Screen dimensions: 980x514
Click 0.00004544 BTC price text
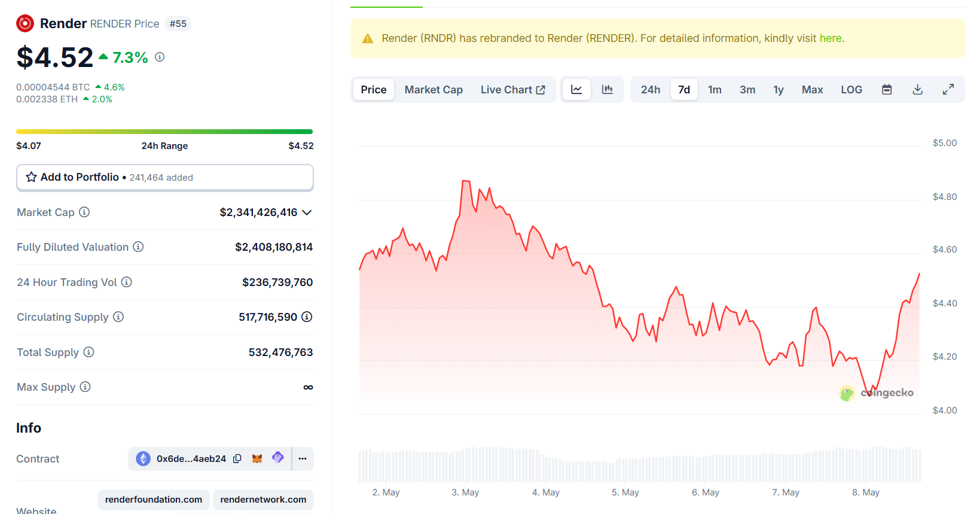(53, 87)
